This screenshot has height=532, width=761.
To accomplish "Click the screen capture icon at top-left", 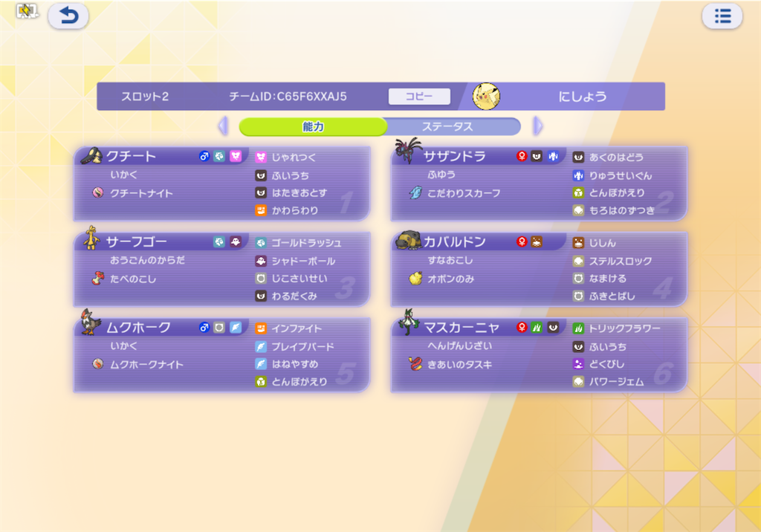I will pyautogui.click(x=27, y=10).
